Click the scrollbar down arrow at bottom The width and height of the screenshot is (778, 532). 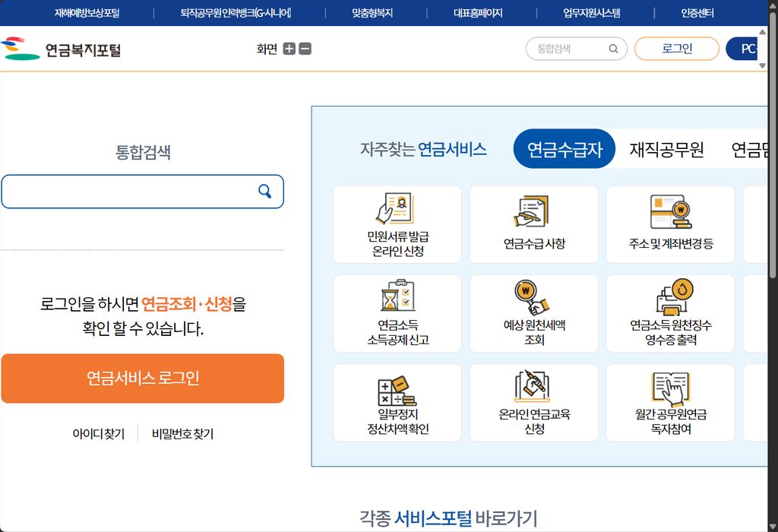773,526
